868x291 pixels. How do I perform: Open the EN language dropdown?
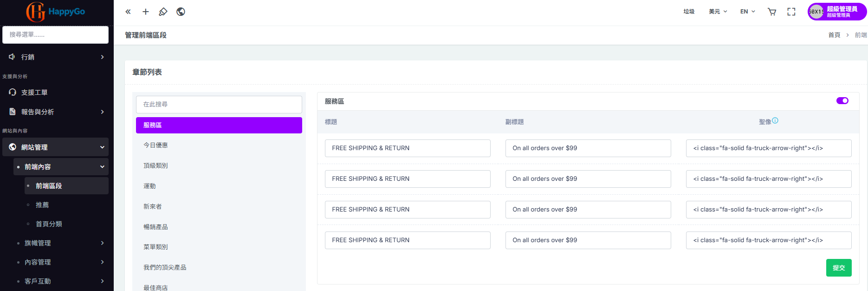pyautogui.click(x=747, y=12)
